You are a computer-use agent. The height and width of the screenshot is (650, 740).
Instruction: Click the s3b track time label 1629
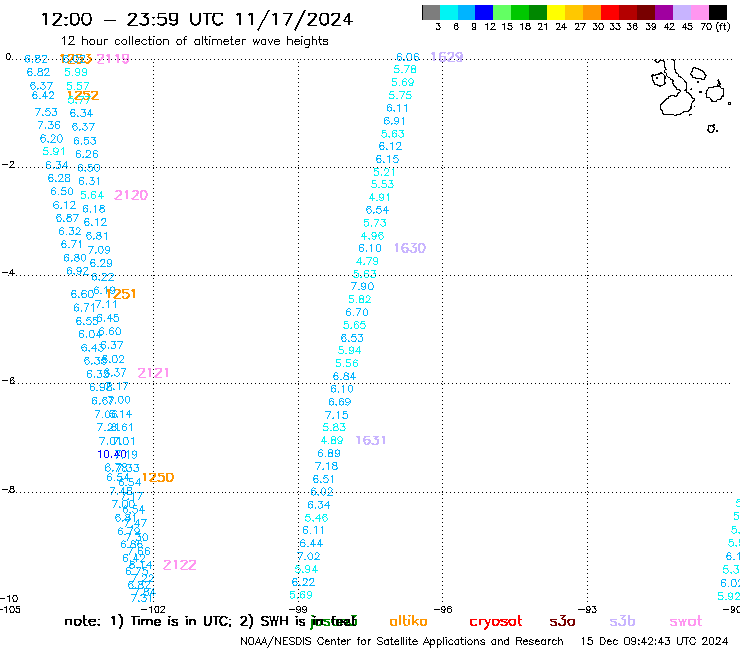[447, 57]
